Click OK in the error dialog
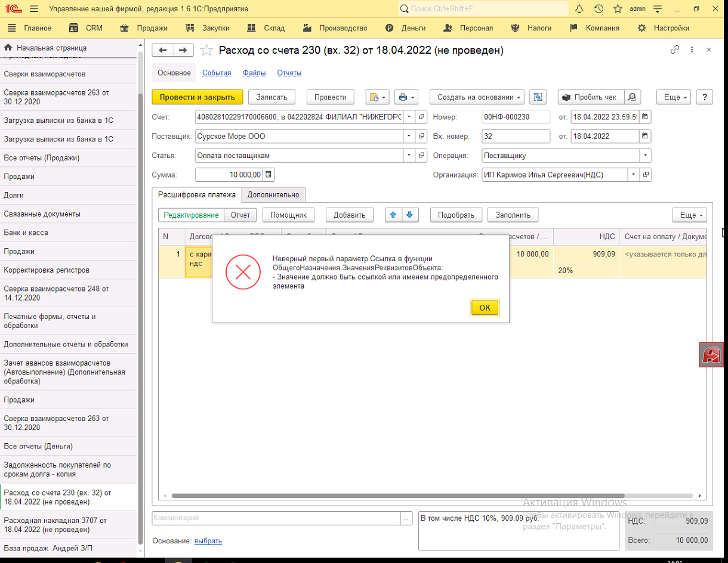This screenshot has height=563, width=728. click(x=485, y=308)
